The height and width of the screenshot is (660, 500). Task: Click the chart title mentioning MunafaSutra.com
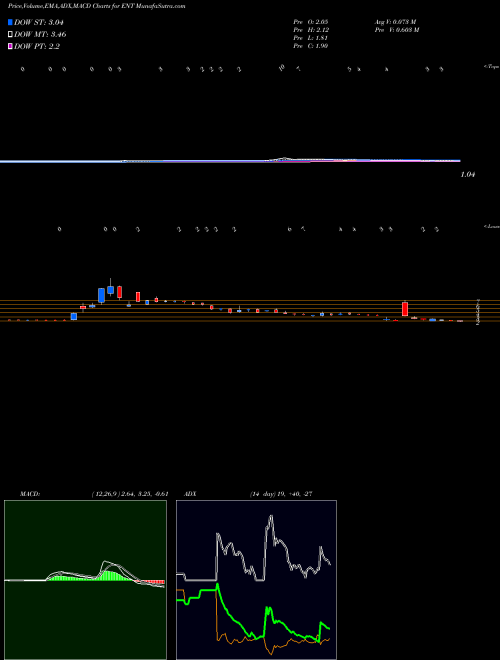pos(96,7)
